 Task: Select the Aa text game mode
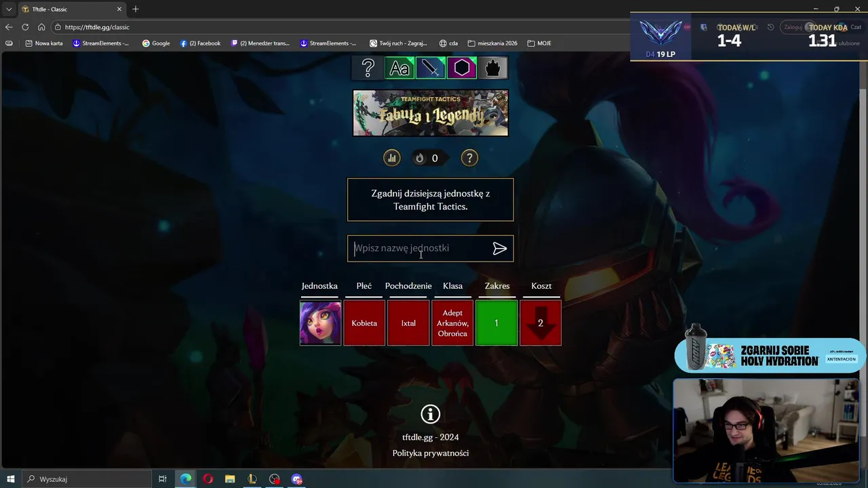[x=399, y=68]
